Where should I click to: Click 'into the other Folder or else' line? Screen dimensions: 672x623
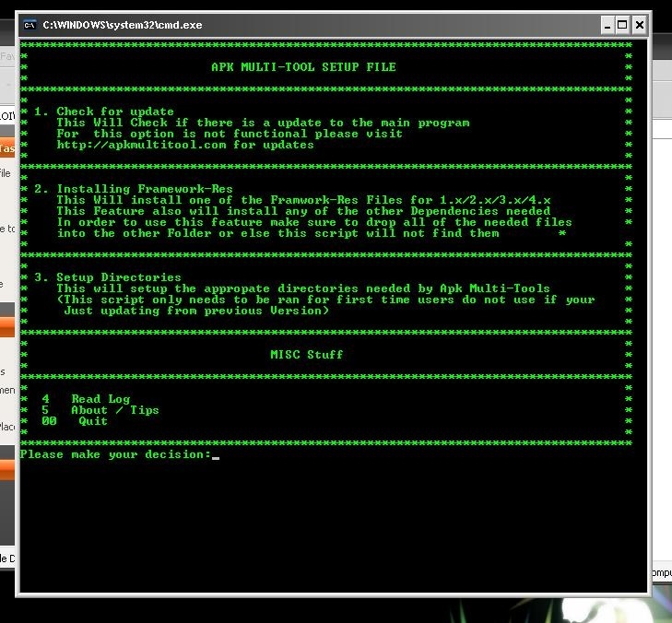[278, 233]
